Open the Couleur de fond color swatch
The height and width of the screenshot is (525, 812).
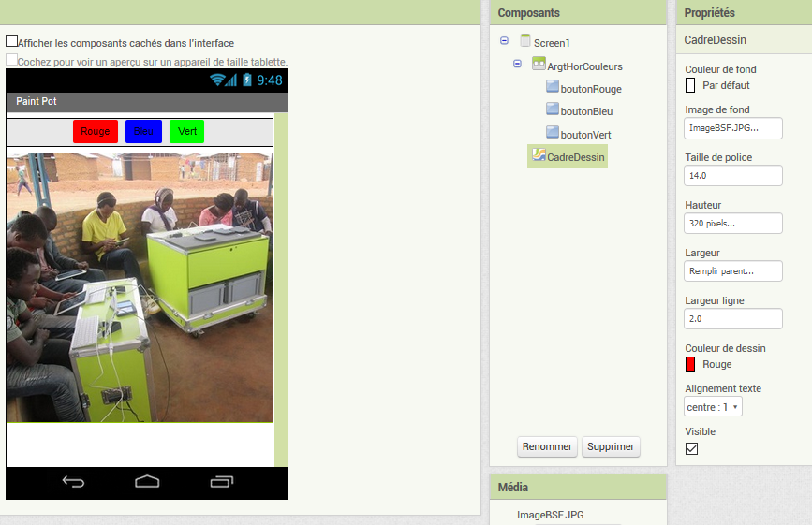690,85
